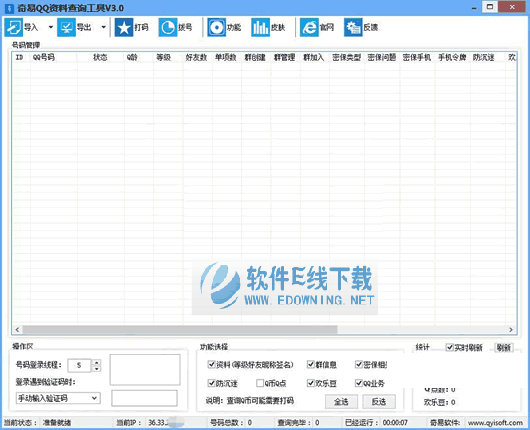This screenshot has width=530, height=430.
Task: Click the 状态 column header
Action: tap(100, 57)
